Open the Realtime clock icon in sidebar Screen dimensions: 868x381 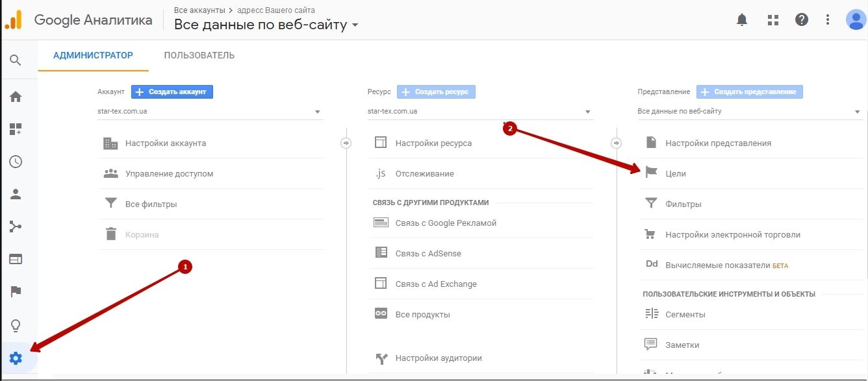[x=16, y=162]
